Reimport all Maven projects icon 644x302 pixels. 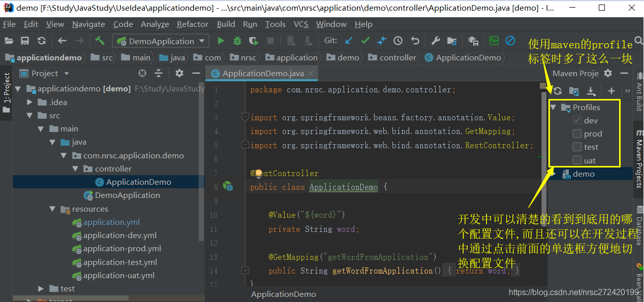point(558,91)
